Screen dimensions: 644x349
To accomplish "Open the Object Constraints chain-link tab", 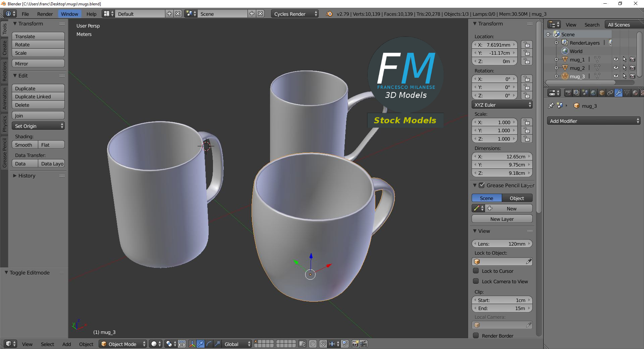I will coord(610,93).
